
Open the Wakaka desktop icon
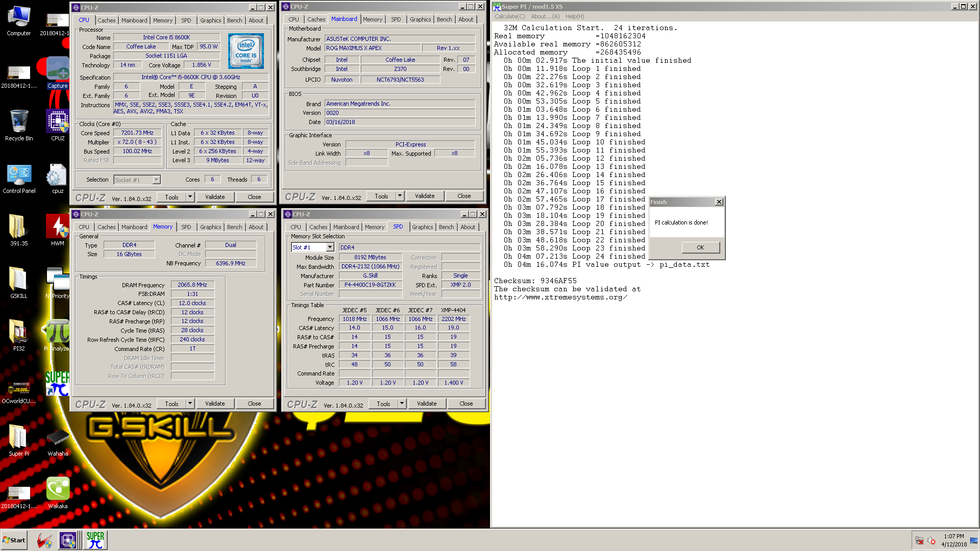pyautogui.click(x=58, y=493)
